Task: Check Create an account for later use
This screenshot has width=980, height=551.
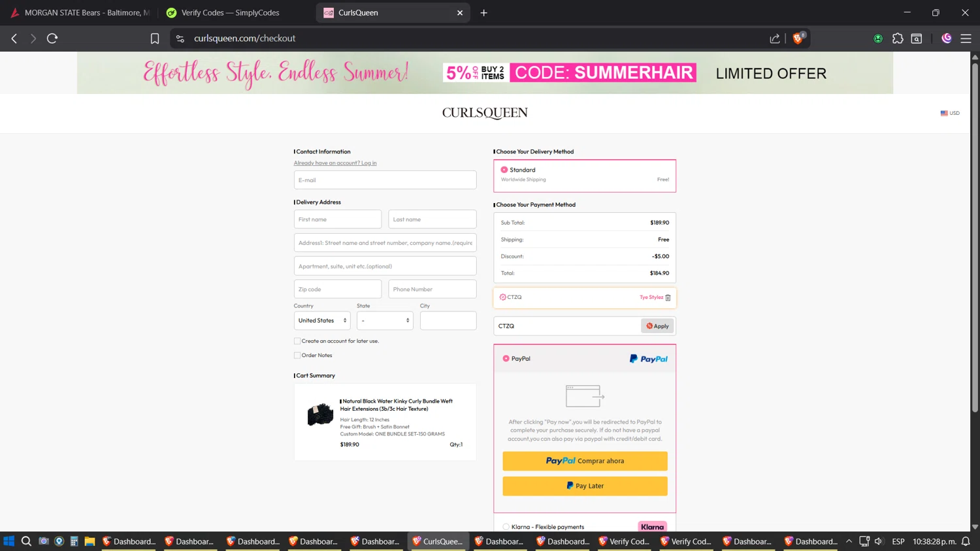Action: click(x=297, y=341)
